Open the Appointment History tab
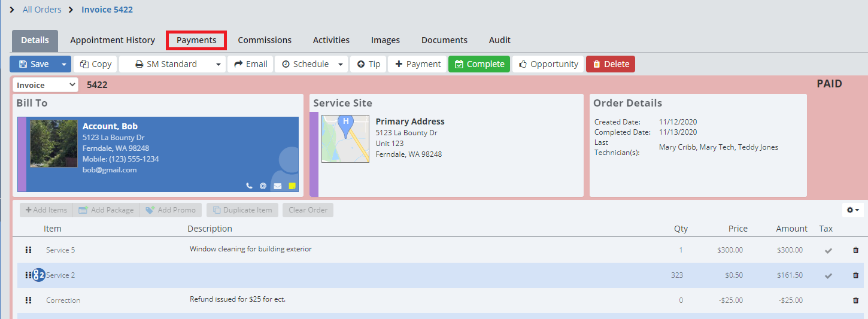This screenshot has width=868, height=319. 113,40
